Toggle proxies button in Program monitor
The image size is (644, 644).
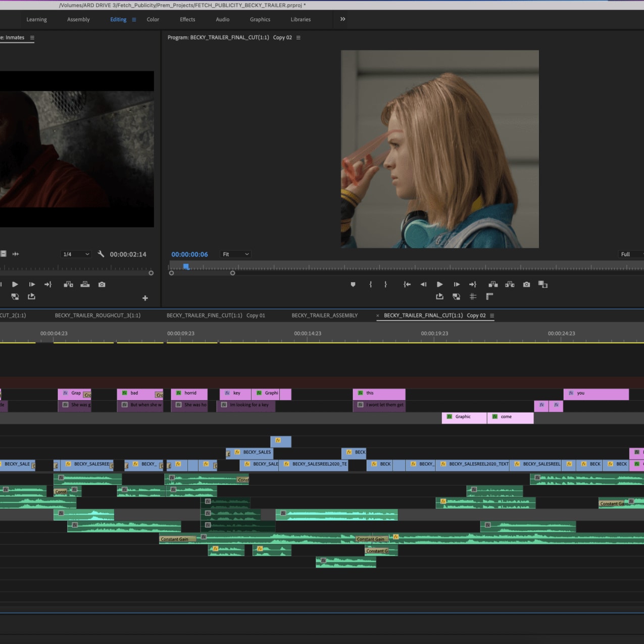[456, 296]
